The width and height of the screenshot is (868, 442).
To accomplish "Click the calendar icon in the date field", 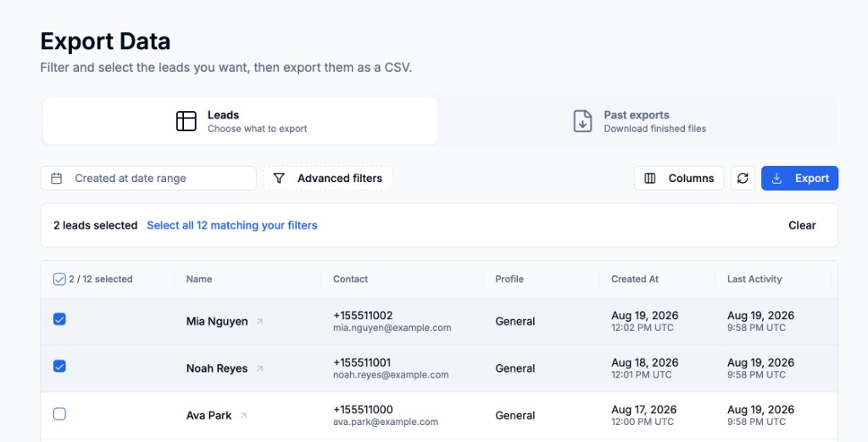I will click(57, 178).
